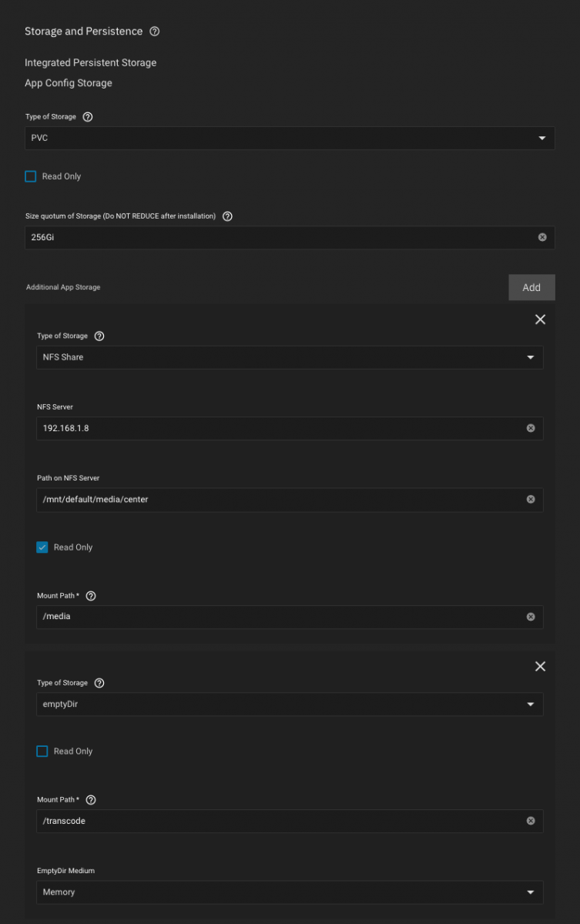Image resolution: width=580 pixels, height=924 pixels.
Task: Open the PVC Type of Storage dropdown
Action: (290, 139)
